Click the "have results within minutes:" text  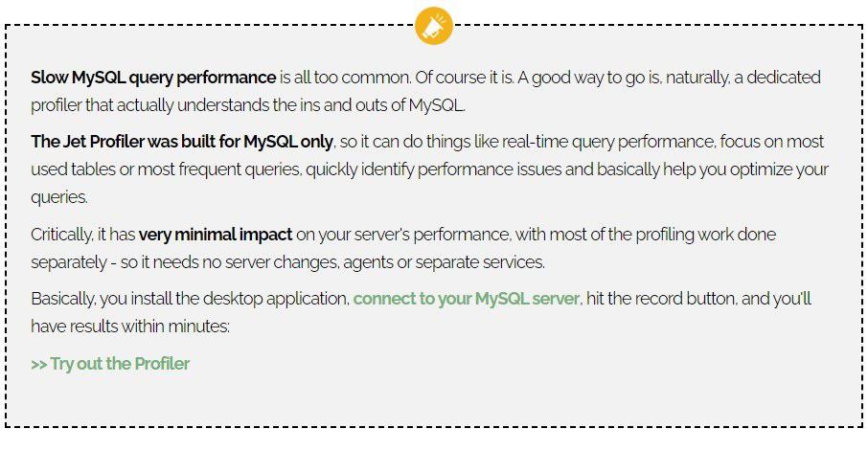131,327
